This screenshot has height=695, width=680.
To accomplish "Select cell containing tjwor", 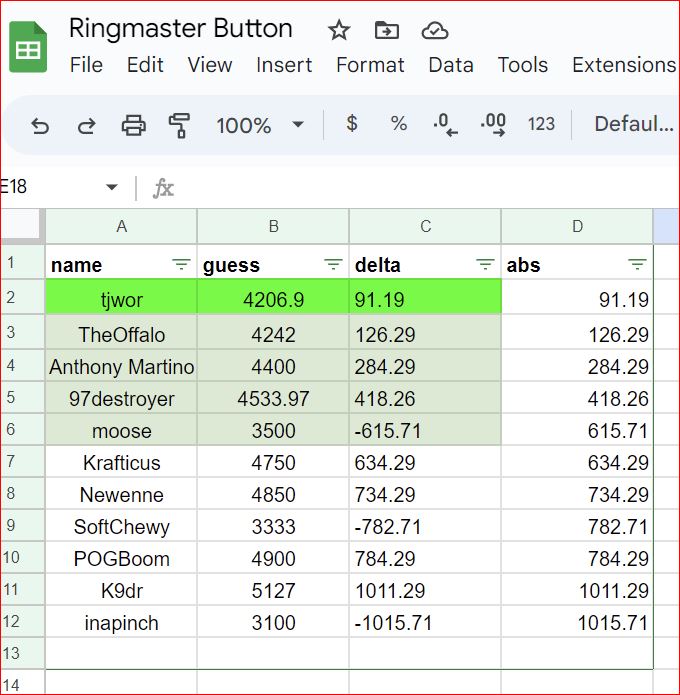I will pos(121,297).
